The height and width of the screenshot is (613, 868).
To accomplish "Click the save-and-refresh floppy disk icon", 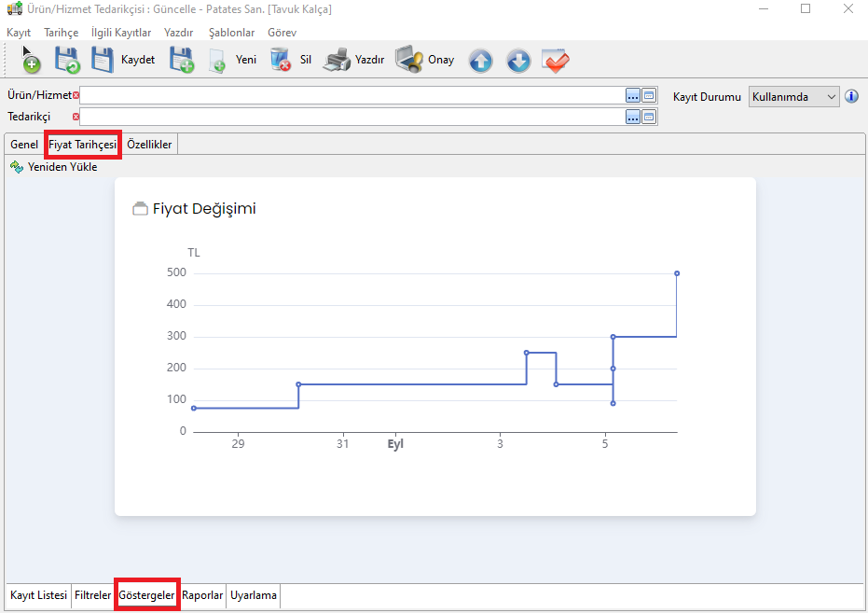I will point(66,61).
